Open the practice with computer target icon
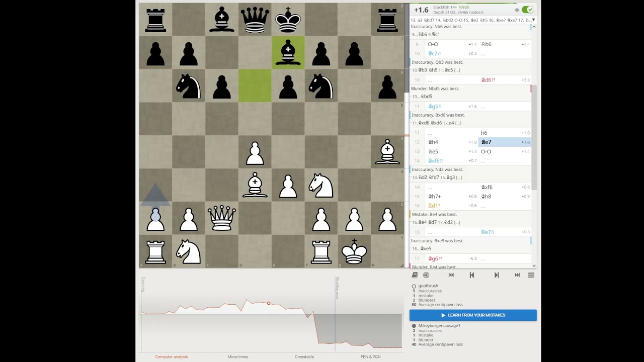 pos(426,275)
